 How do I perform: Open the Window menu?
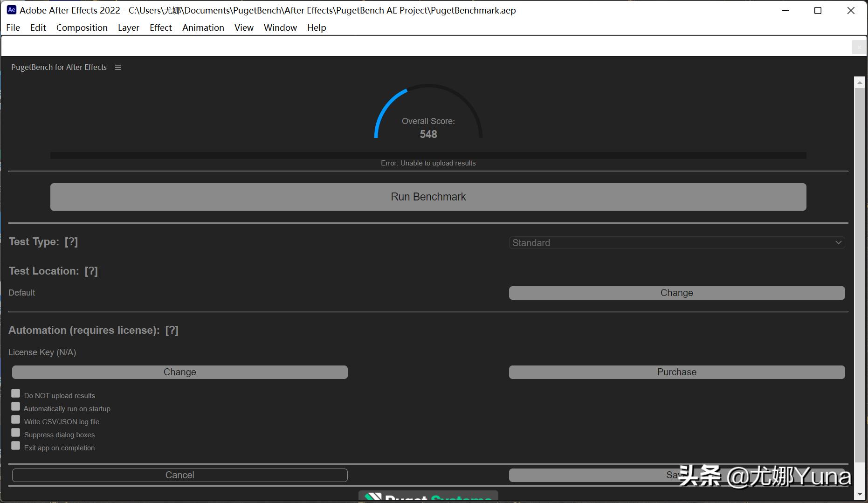[x=280, y=28]
